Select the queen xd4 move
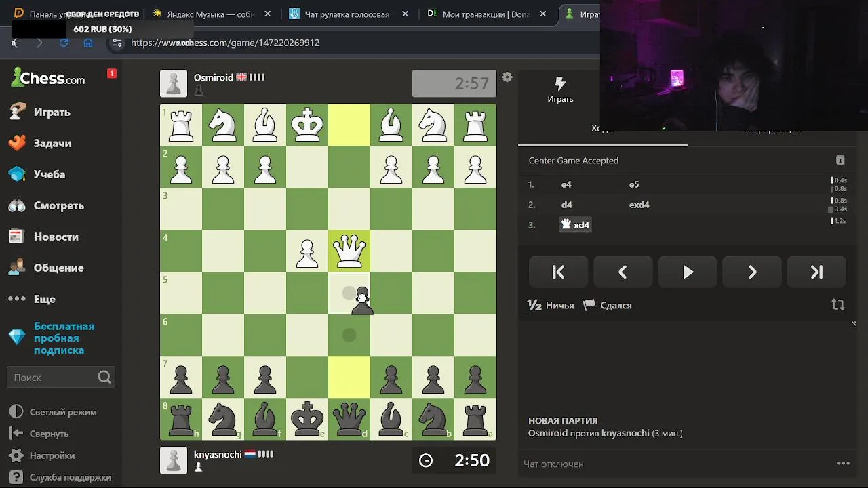 575,225
